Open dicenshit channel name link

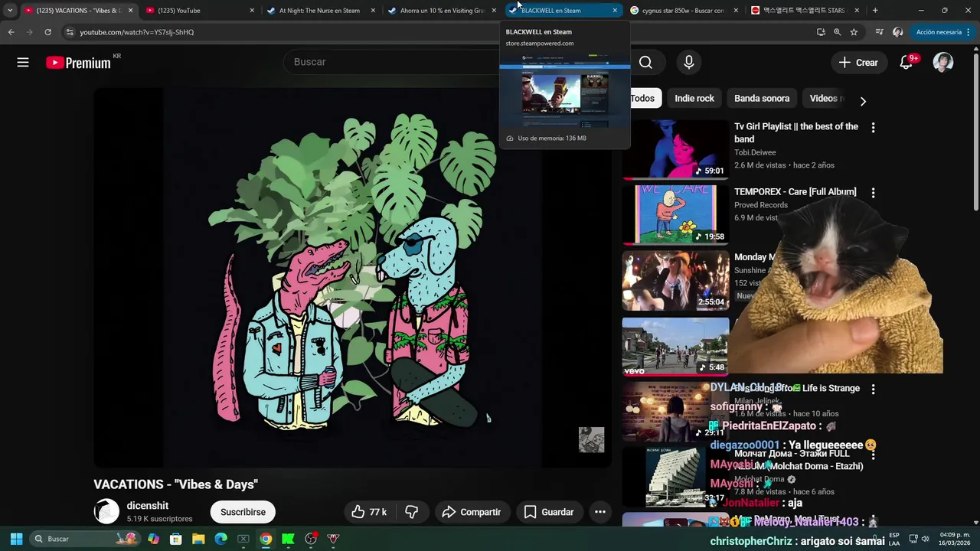[x=148, y=506]
